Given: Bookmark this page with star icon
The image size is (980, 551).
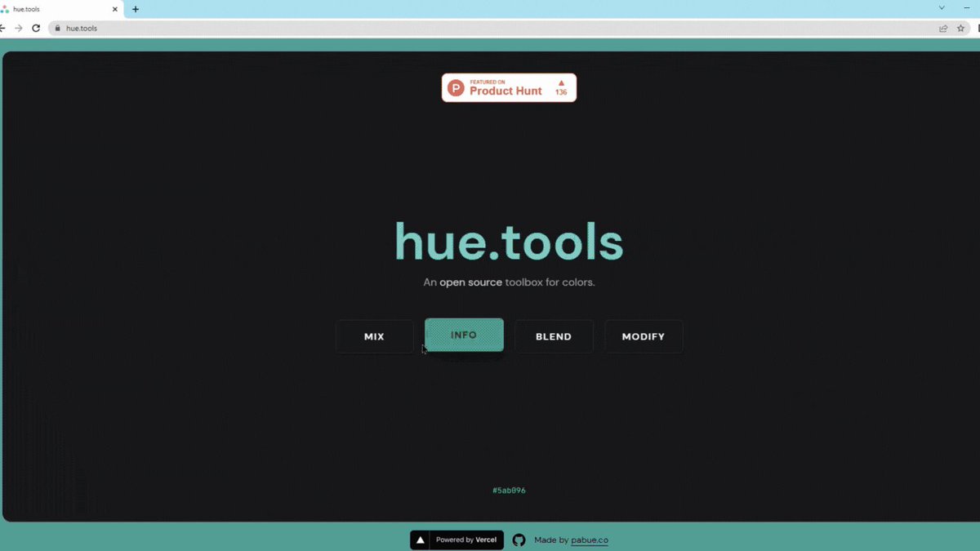Looking at the screenshot, I should 961,28.
